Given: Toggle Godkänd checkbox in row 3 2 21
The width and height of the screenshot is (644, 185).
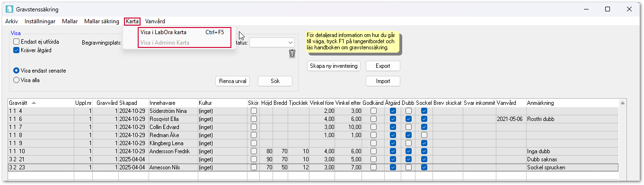Looking at the screenshot, I should (373, 159).
